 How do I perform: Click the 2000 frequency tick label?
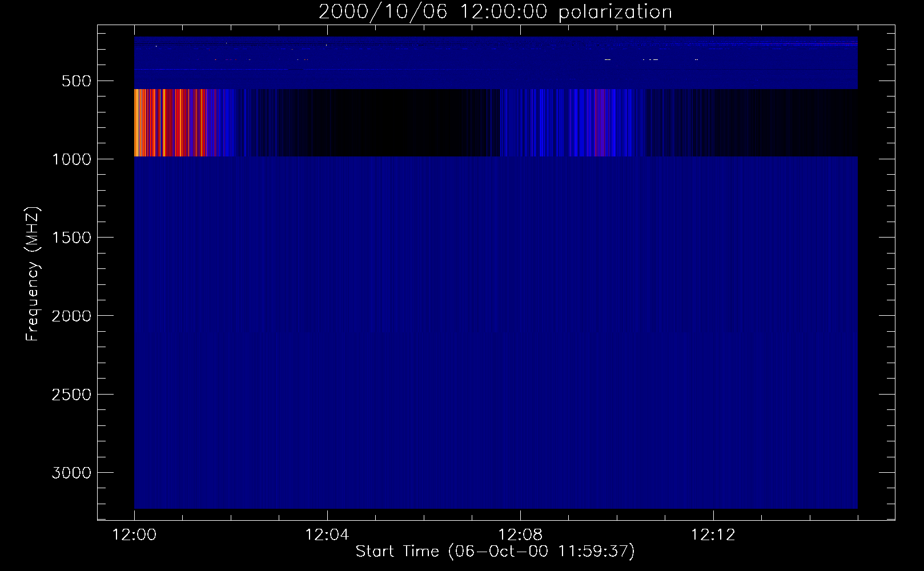(71, 316)
